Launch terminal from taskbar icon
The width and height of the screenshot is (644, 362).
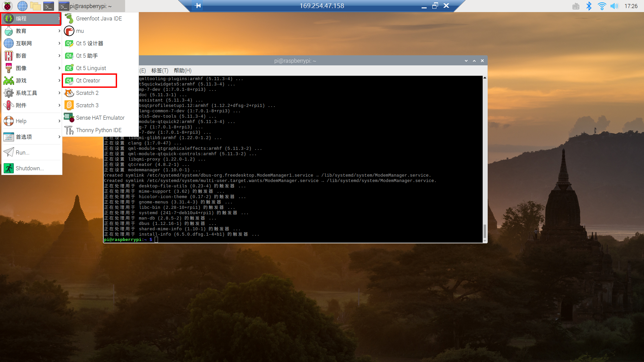(x=49, y=6)
